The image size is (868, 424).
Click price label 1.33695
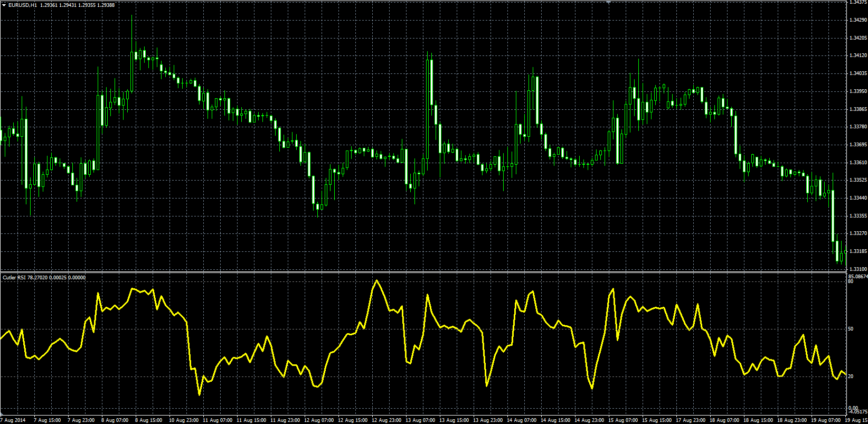coord(857,145)
